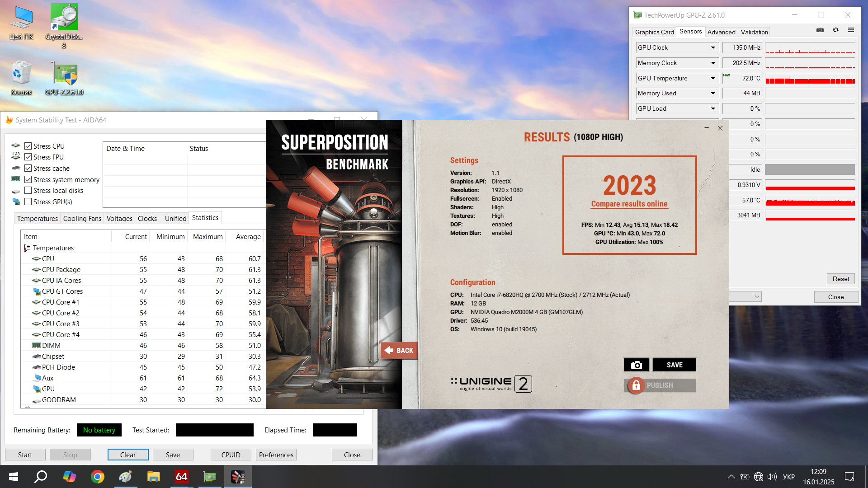The width and height of the screenshot is (868, 488).
Task: Click the battery tray icon
Action: [745, 477]
